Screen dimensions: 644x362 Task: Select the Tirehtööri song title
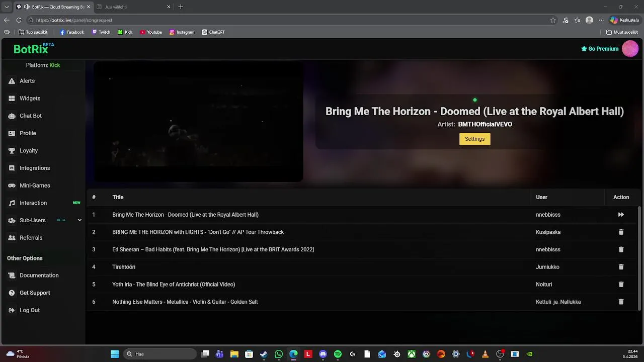[124, 267]
